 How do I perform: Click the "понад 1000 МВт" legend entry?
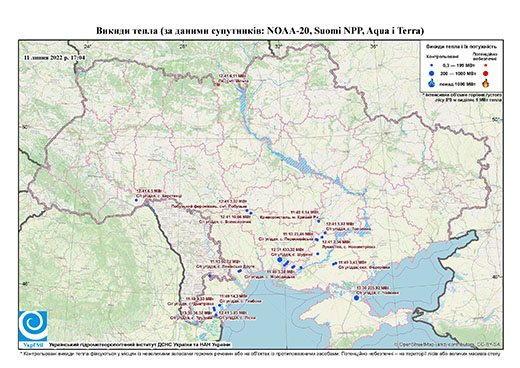[x=458, y=83]
